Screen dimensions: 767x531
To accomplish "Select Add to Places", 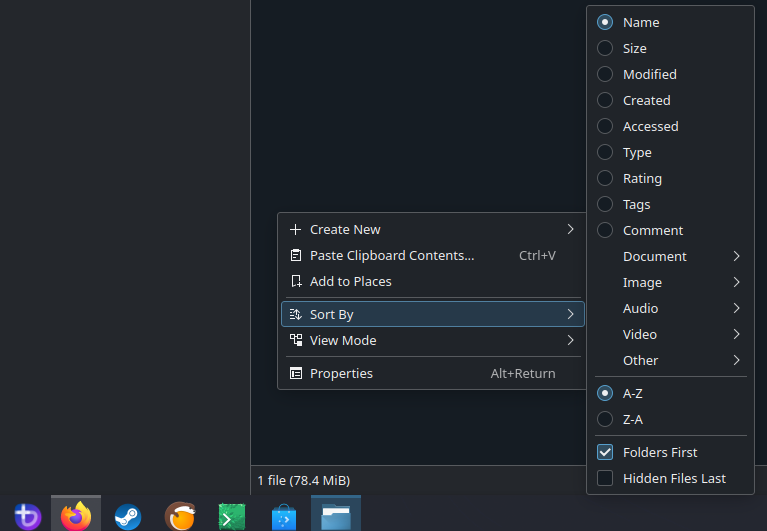I will pos(433,281).
